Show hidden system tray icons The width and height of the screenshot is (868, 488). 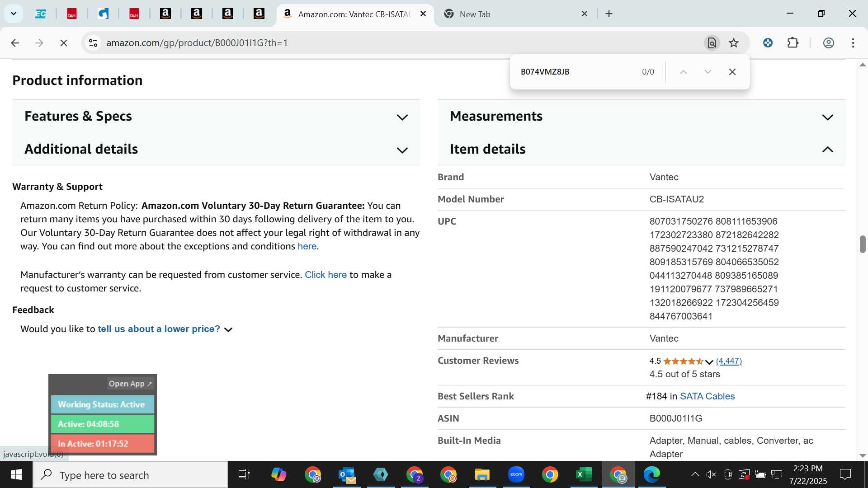click(695, 475)
